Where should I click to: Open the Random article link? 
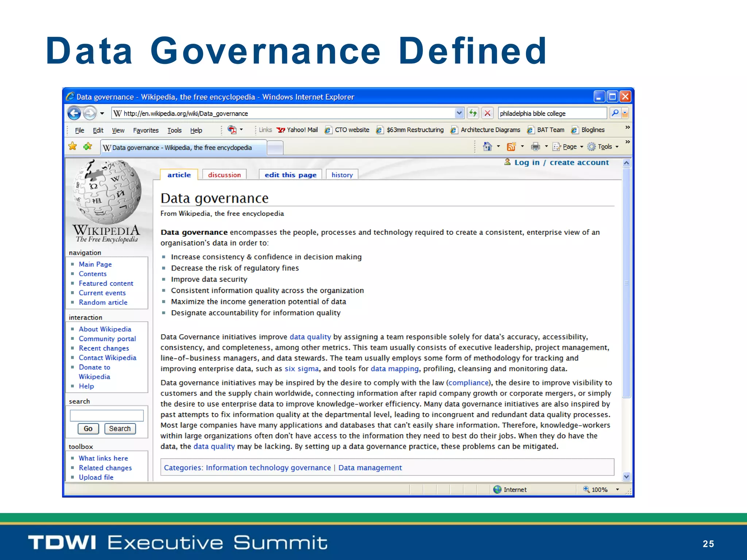(103, 302)
